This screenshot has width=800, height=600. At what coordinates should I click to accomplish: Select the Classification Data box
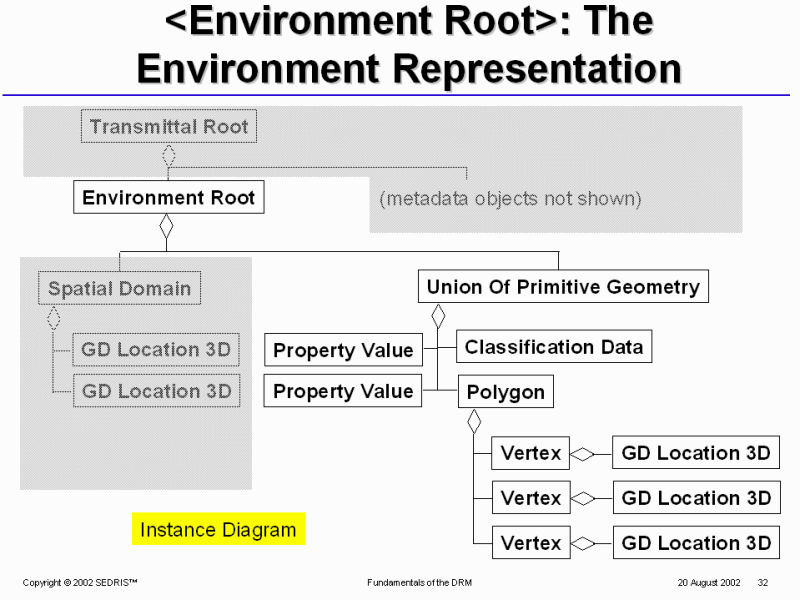click(x=554, y=347)
